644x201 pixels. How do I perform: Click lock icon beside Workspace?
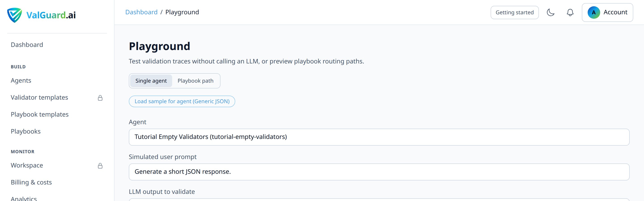[100, 166]
